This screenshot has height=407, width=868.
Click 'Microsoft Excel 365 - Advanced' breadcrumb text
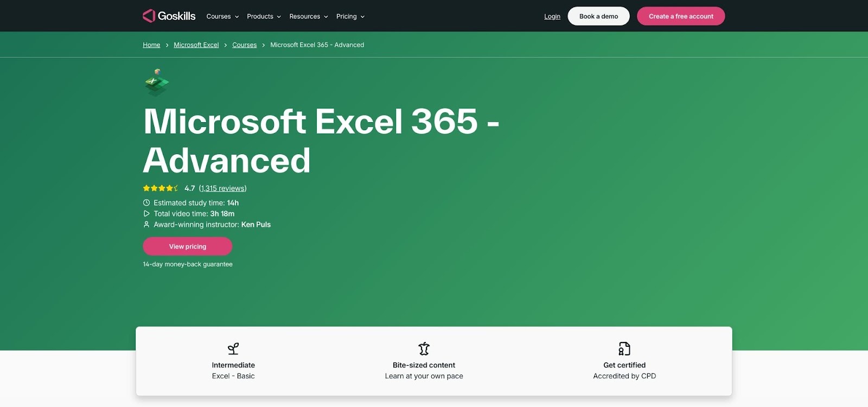[x=317, y=45]
